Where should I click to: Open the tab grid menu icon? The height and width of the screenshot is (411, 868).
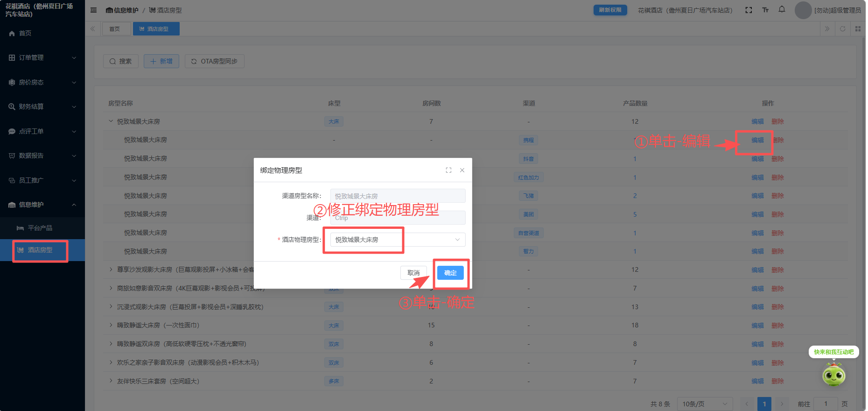(858, 29)
